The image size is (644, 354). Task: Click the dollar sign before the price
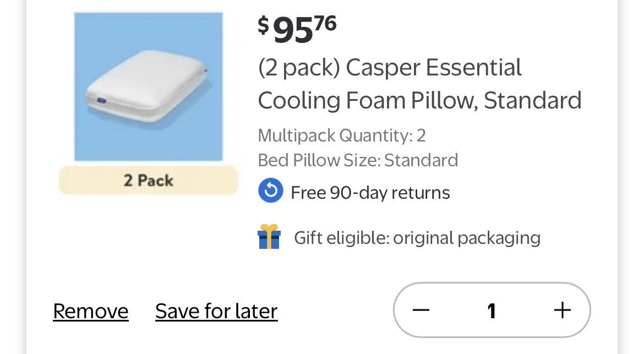(264, 25)
